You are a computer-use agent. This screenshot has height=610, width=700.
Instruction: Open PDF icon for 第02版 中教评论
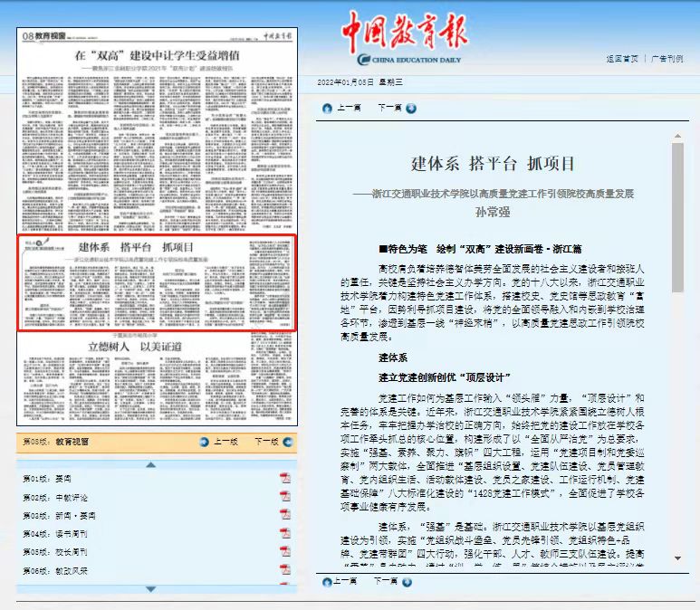tap(285, 496)
